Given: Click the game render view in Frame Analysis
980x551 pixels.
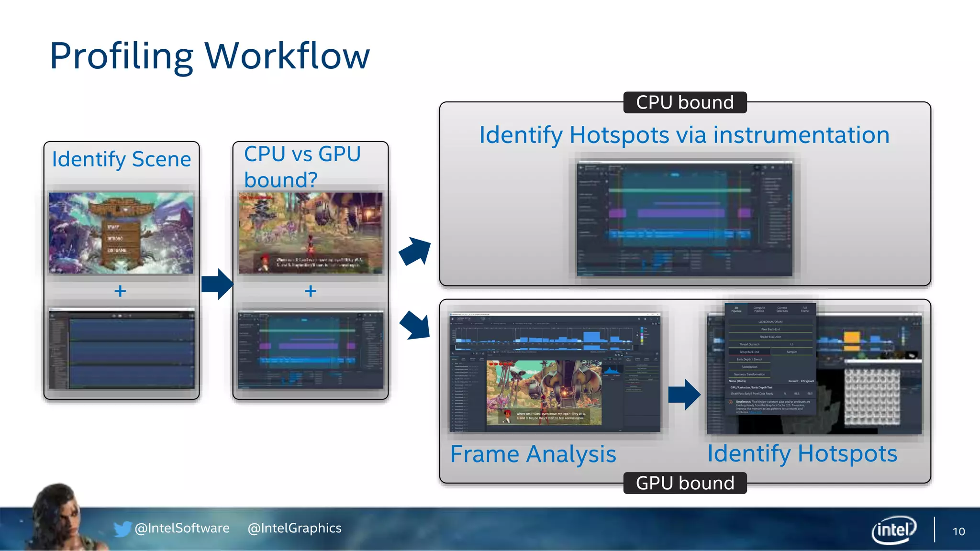Looking at the screenshot, I should pos(544,393).
